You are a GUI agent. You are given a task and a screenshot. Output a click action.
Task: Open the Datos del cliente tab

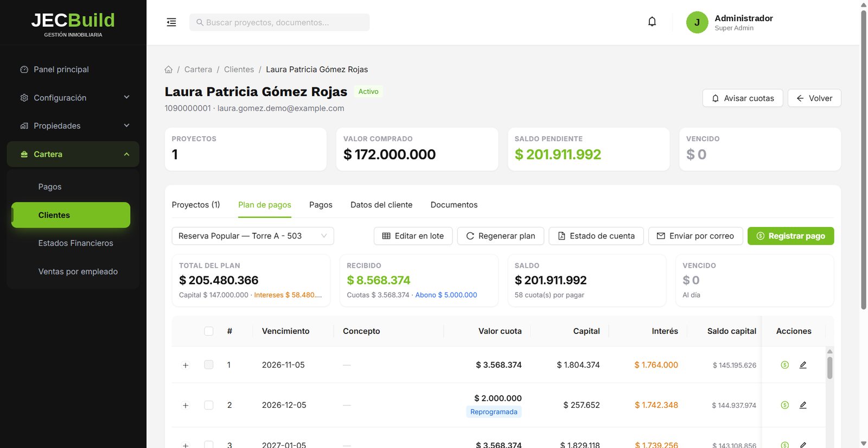381,205
